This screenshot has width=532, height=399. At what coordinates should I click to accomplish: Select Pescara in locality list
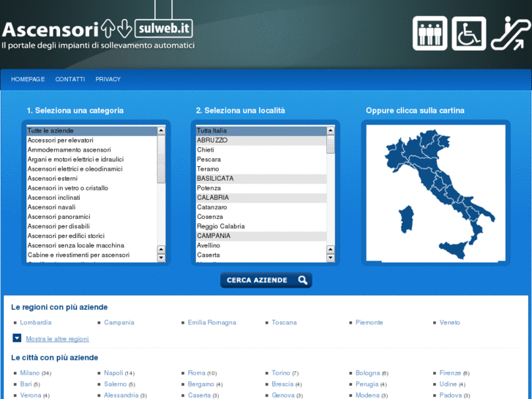261,160
